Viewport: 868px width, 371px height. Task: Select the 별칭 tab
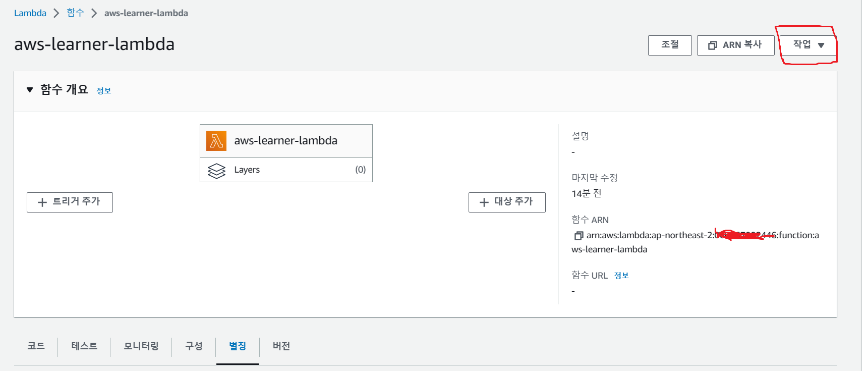click(x=238, y=346)
